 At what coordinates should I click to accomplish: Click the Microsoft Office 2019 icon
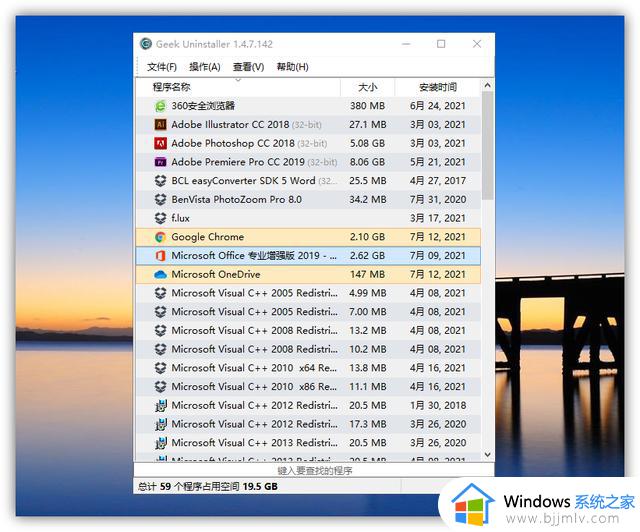160,256
